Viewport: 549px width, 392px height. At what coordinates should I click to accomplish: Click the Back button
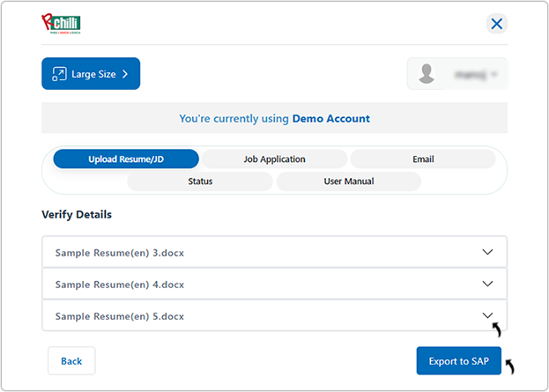[71, 361]
